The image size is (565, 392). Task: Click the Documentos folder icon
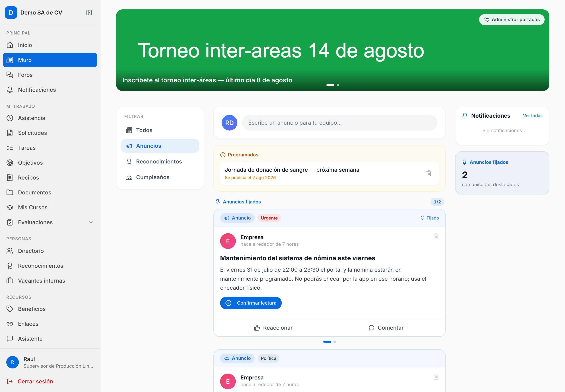(x=10, y=192)
